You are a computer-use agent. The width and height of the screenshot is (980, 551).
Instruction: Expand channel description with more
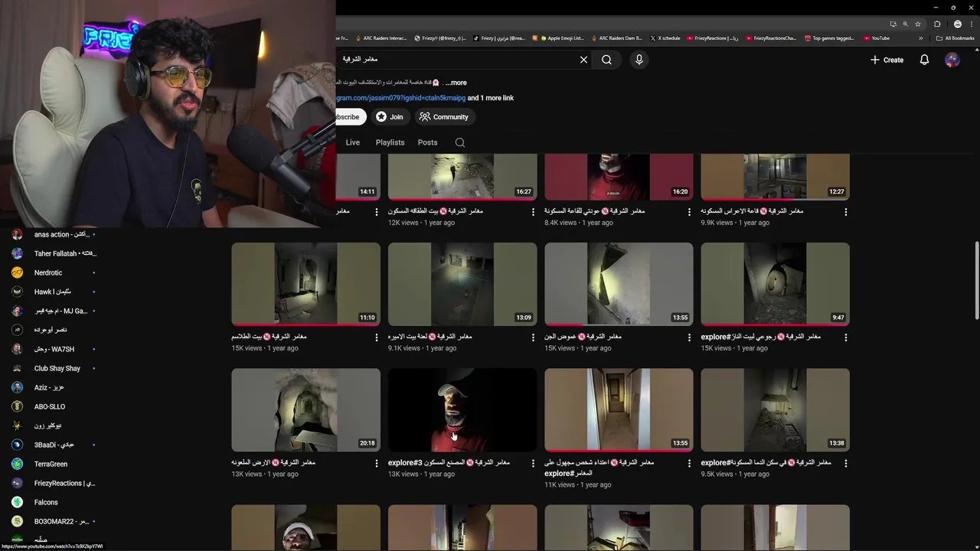(x=457, y=83)
